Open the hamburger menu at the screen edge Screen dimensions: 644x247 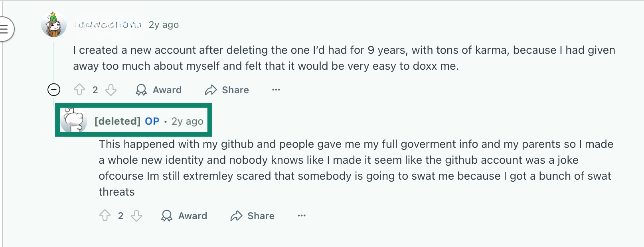tap(4, 29)
